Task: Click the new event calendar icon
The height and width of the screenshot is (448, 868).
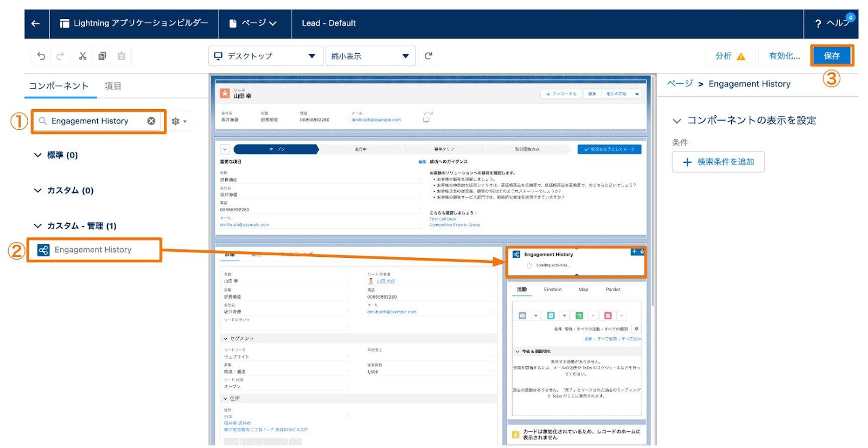Action: coord(608,316)
